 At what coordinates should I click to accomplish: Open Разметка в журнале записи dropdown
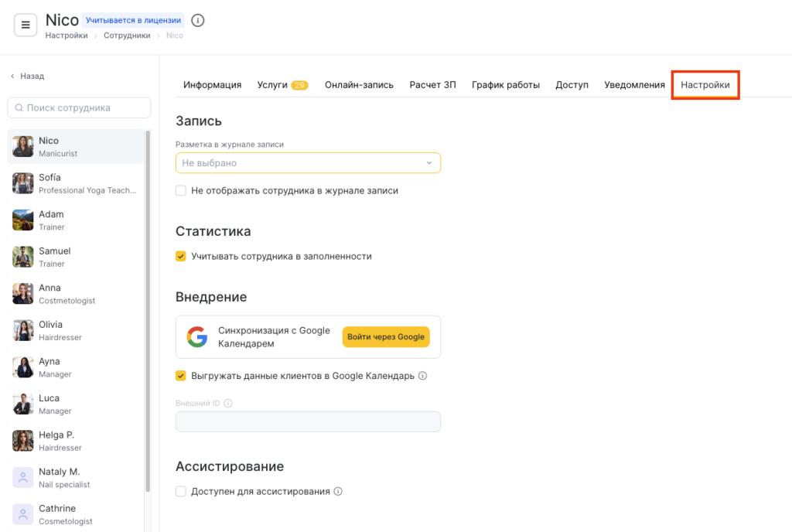[308, 163]
